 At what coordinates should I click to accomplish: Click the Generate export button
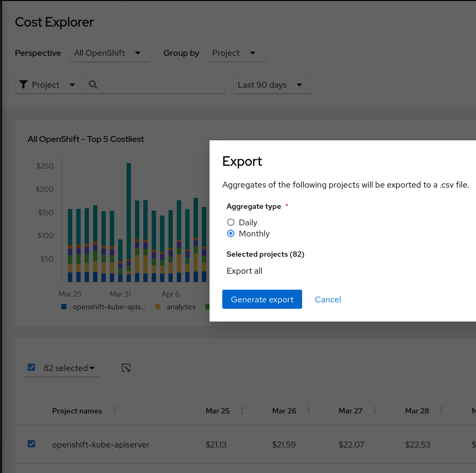(x=262, y=299)
